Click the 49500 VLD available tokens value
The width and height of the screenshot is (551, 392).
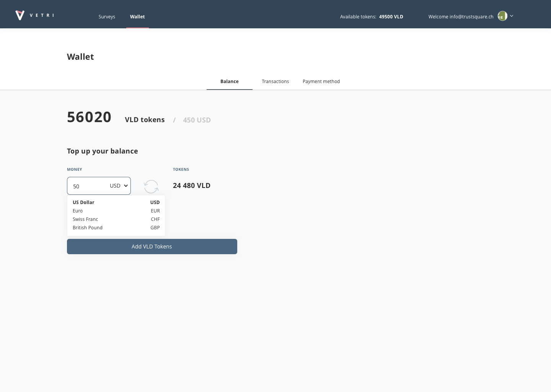tap(391, 16)
